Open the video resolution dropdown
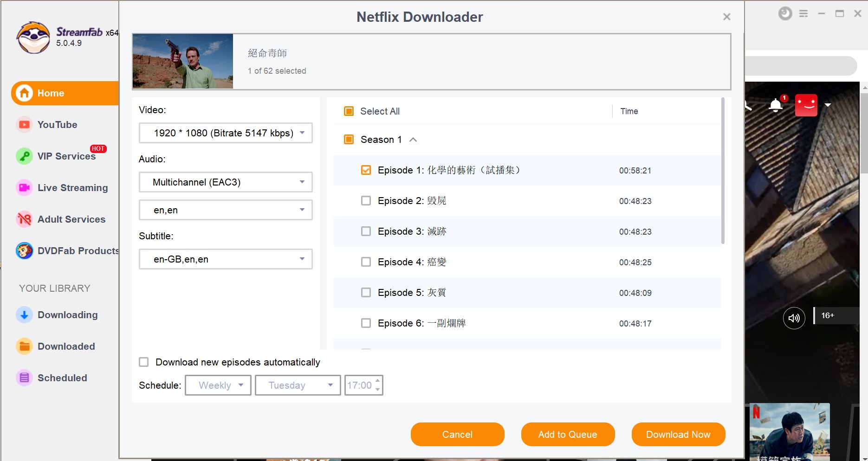The height and width of the screenshot is (461, 868). click(x=225, y=133)
